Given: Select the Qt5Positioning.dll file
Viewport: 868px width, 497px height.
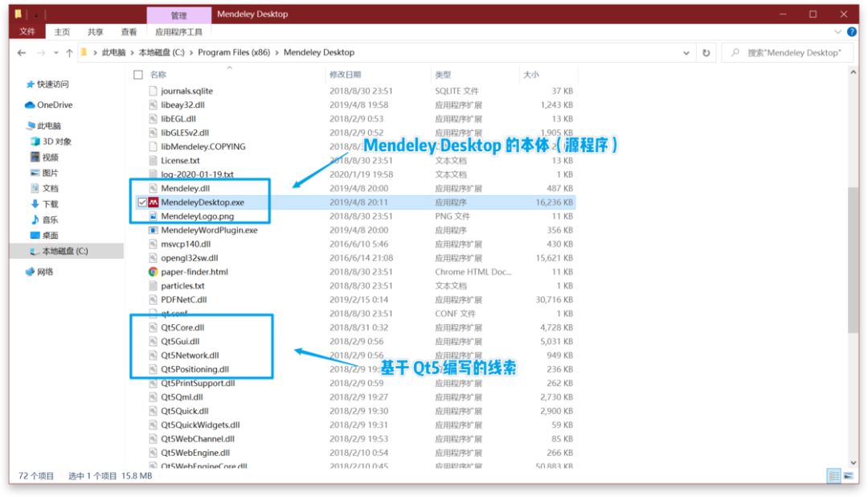Looking at the screenshot, I should click(194, 369).
